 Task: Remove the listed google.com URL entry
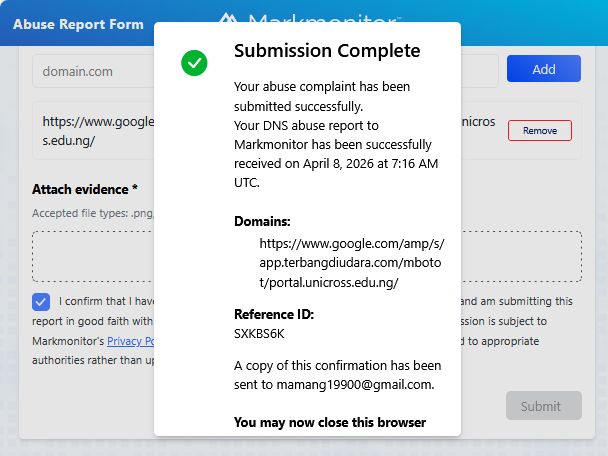point(539,131)
